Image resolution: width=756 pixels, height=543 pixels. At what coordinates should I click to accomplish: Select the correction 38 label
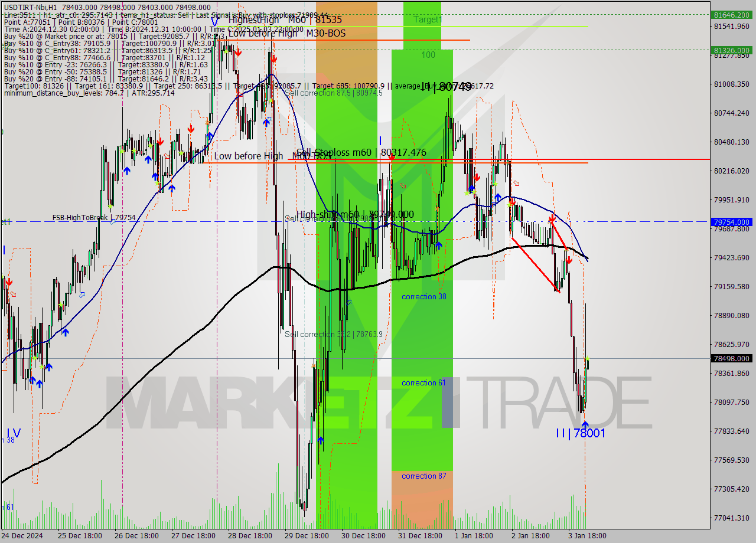click(x=424, y=296)
